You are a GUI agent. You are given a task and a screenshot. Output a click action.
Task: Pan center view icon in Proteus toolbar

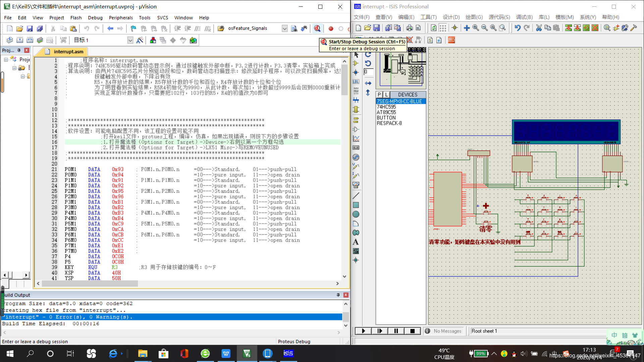point(467,28)
